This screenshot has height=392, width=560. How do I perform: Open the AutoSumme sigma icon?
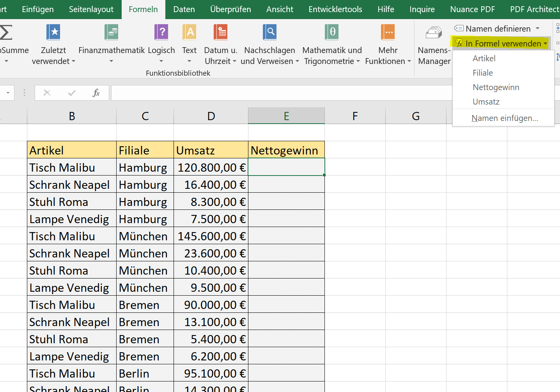coord(5,32)
